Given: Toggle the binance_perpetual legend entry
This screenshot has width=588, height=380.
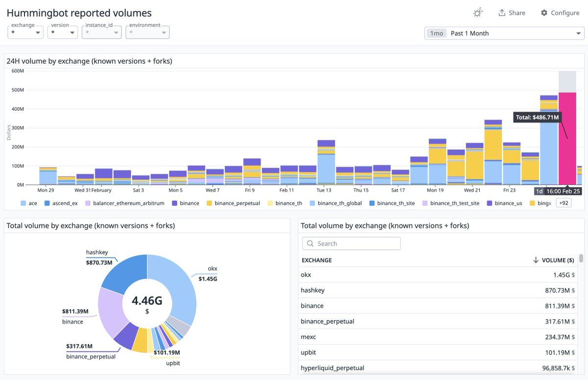Looking at the screenshot, I should [233, 203].
